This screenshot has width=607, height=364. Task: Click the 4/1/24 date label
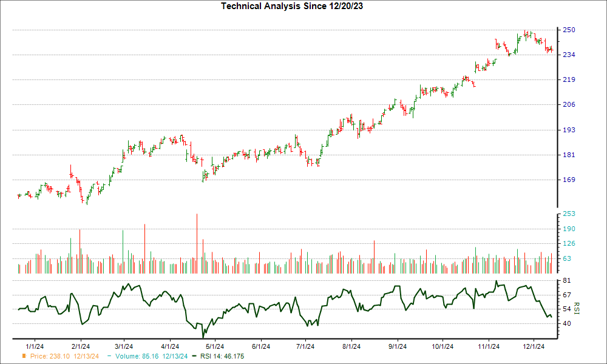coord(170,346)
